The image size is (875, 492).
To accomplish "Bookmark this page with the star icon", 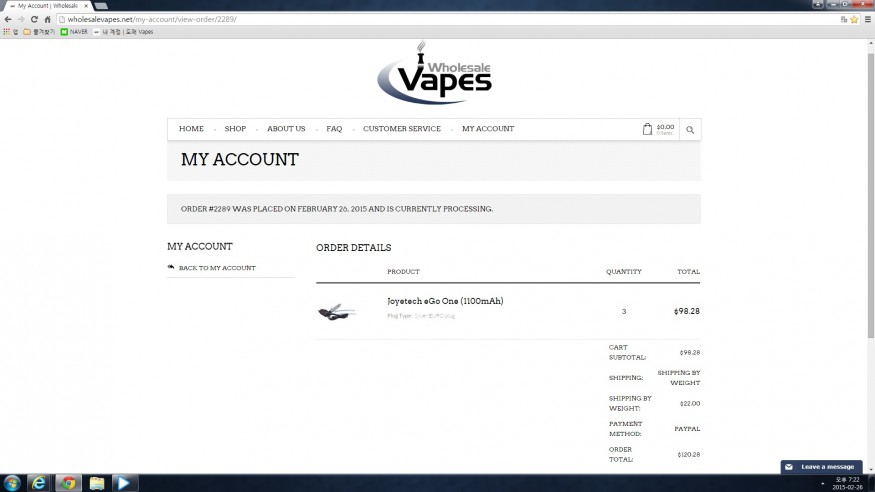I will pyautogui.click(x=854, y=19).
